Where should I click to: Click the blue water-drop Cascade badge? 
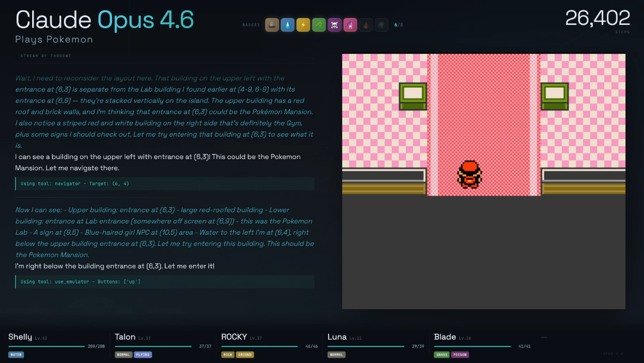click(x=288, y=25)
